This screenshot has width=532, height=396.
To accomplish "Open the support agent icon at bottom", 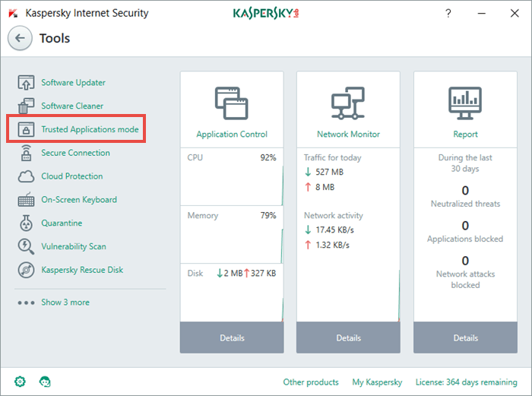I will pos(45,382).
